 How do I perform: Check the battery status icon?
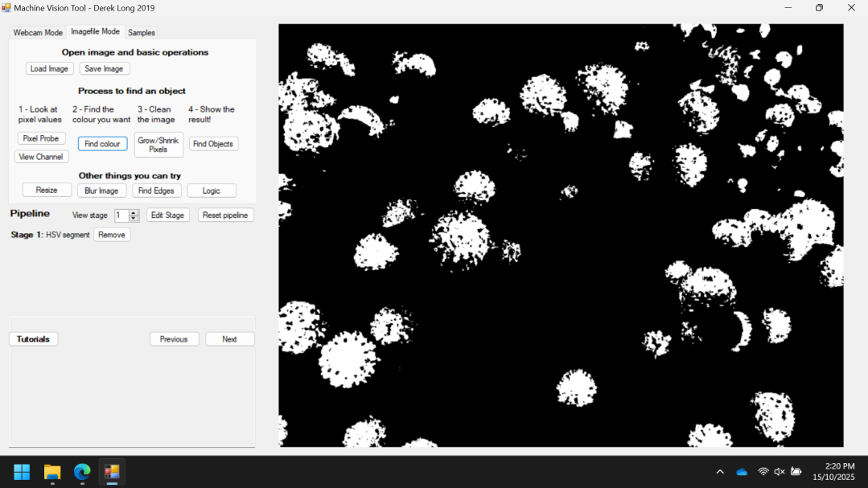click(x=796, y=472)
